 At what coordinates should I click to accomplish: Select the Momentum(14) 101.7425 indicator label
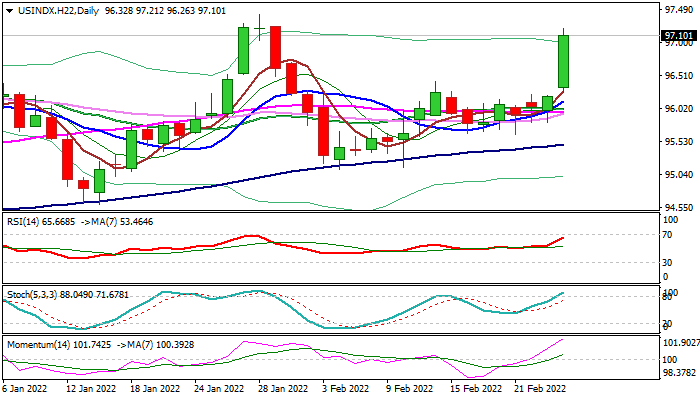click(x=59, y=345)
